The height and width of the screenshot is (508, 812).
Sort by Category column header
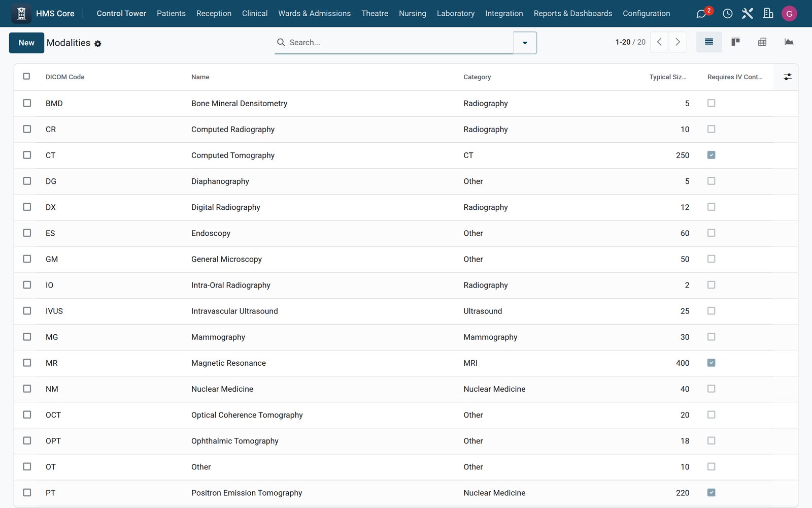(477, 77)
